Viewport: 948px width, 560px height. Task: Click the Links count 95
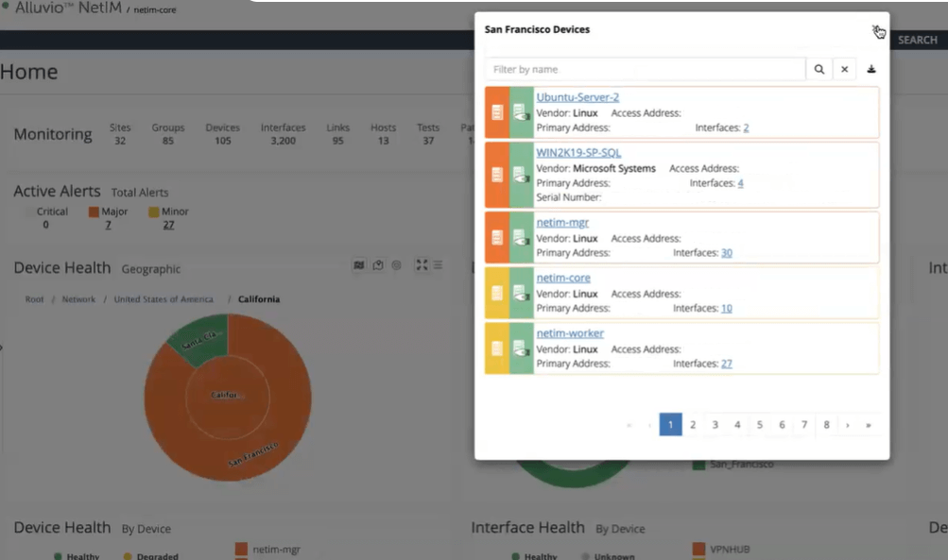pos(338,141)
